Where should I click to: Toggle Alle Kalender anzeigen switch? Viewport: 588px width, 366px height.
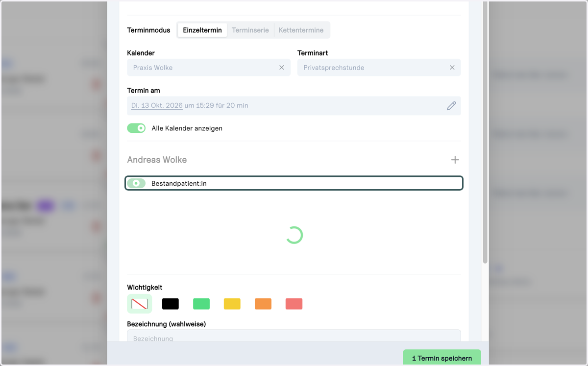pos(136,128)
